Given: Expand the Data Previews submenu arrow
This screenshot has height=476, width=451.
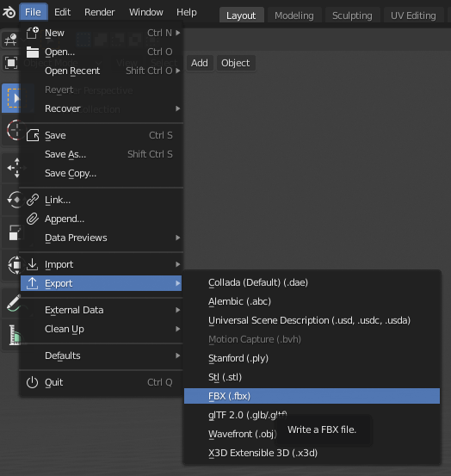Looking at the screenshot, I should click(x=178, y=238).
